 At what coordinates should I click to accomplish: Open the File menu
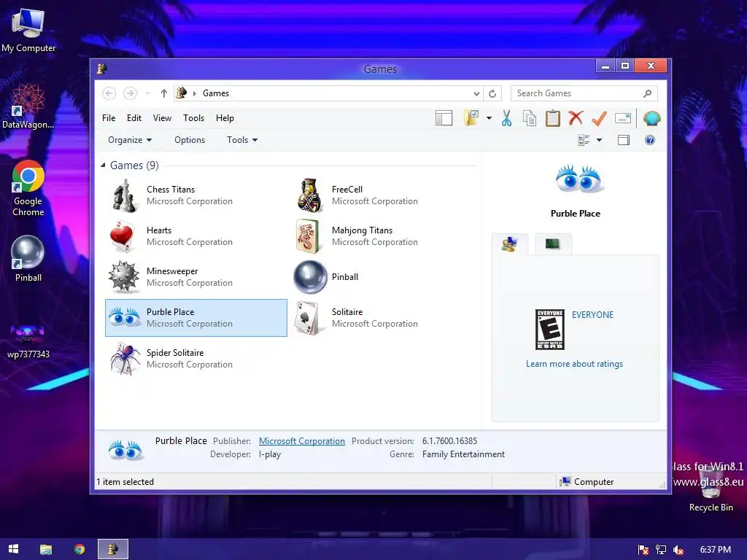pos(109,118)
